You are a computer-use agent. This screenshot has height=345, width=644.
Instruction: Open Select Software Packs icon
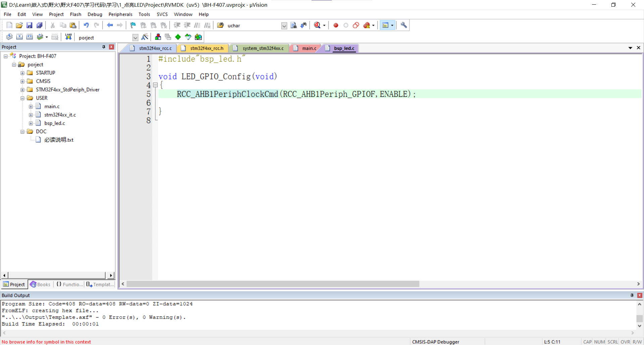pos(188,37)
